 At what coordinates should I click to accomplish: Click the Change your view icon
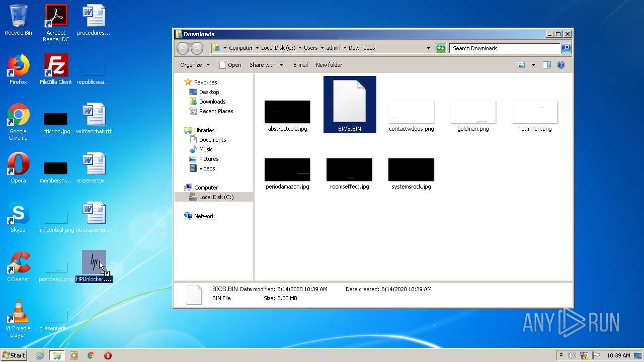[521, 65]
